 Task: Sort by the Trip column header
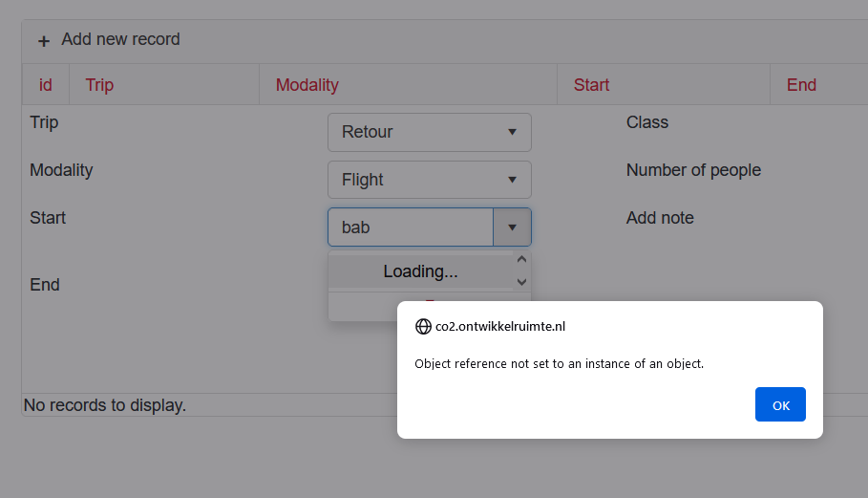tap(99, 85)
